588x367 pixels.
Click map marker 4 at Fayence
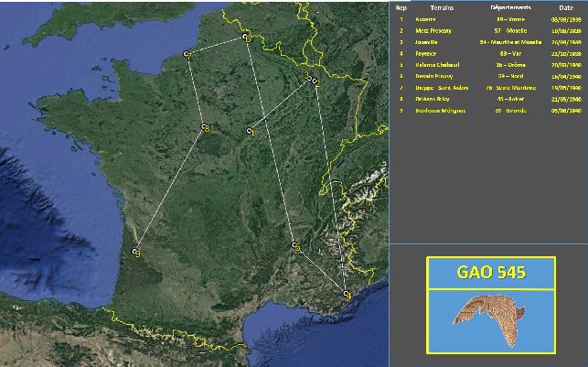coord(346,293)
